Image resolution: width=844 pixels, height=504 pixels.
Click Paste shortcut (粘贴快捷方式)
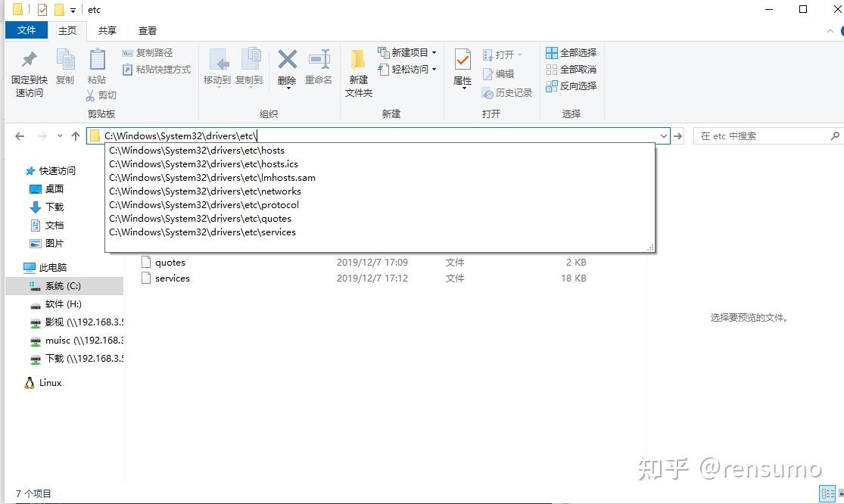point(157,70)
